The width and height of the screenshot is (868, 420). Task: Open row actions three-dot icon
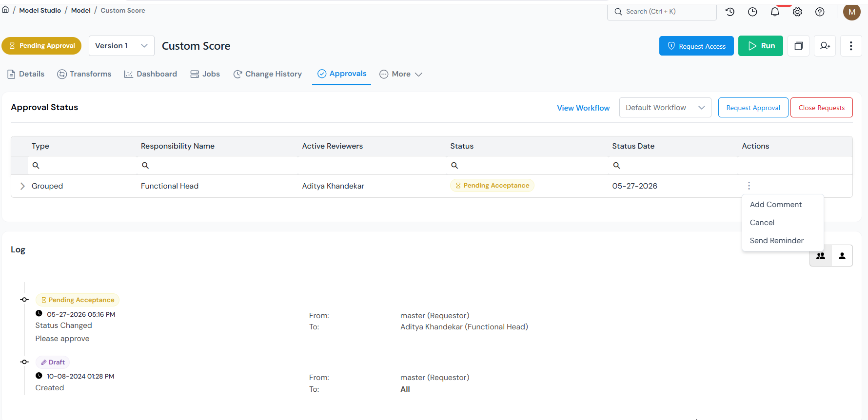click(x=749, y=186)
